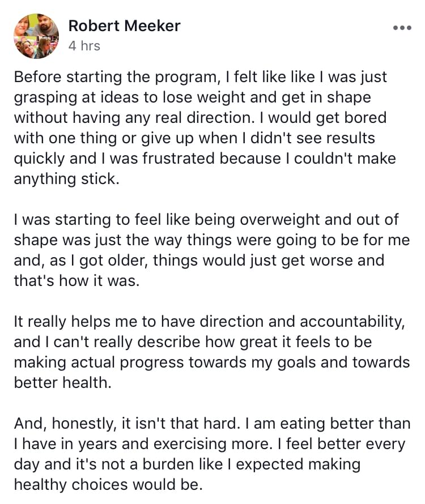
Task: Open Robert Meeker's profile picture
Action: pyautogui.click(x=36, y=36)
